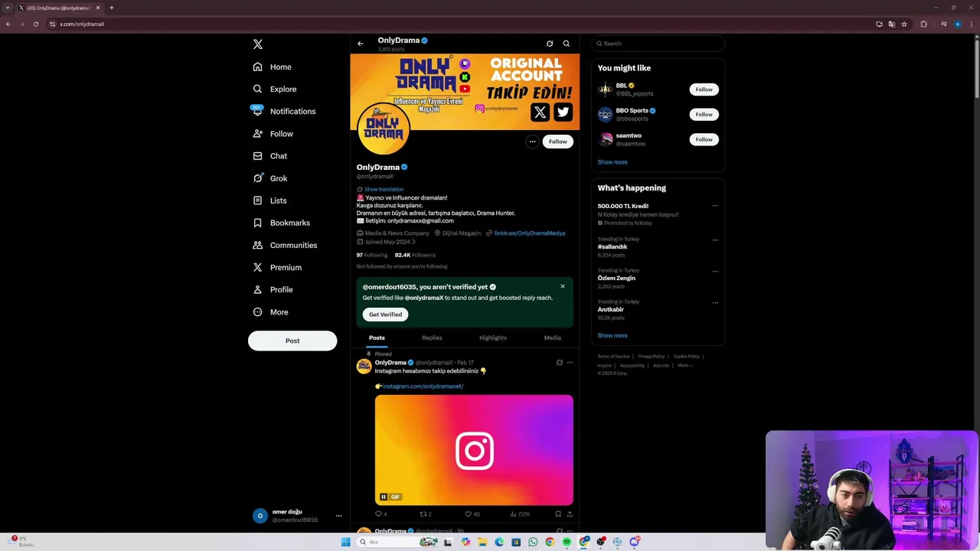This screenshot has width=980, height=551.
Task: Click Show more under You might like
Action: (x=612, y=162)
